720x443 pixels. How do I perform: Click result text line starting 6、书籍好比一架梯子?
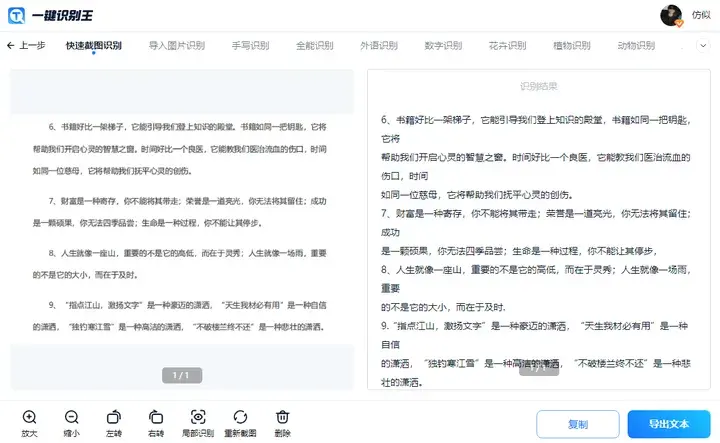tap(536, 120)
